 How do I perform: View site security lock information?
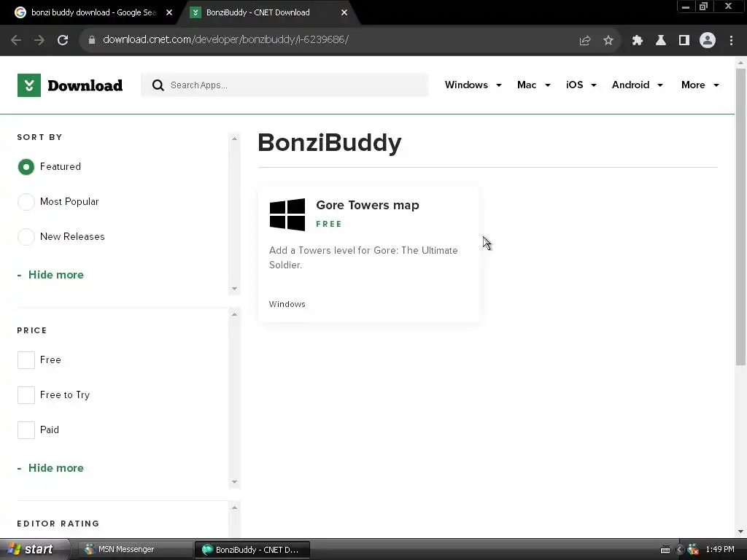tap(92, 40)
